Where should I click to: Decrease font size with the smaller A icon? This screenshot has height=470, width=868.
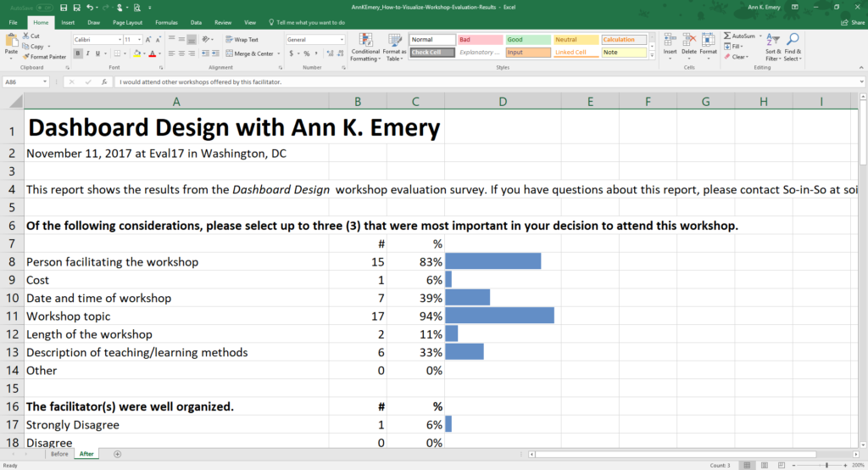(159, 40)
